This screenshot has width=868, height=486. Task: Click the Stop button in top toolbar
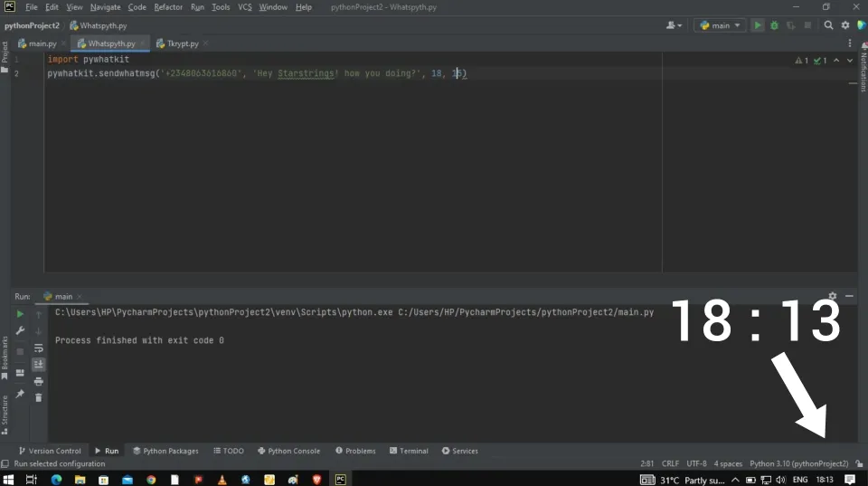coord(807,25)
